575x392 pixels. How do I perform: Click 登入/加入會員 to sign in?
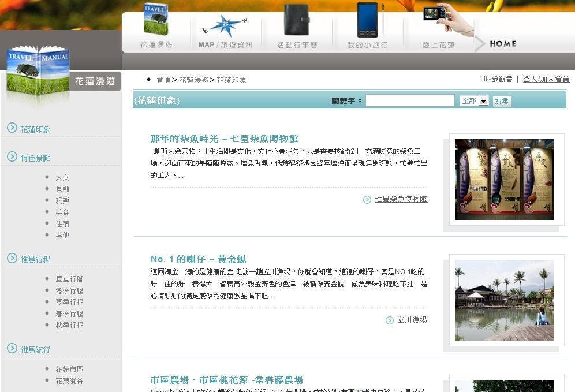(545, 79)
